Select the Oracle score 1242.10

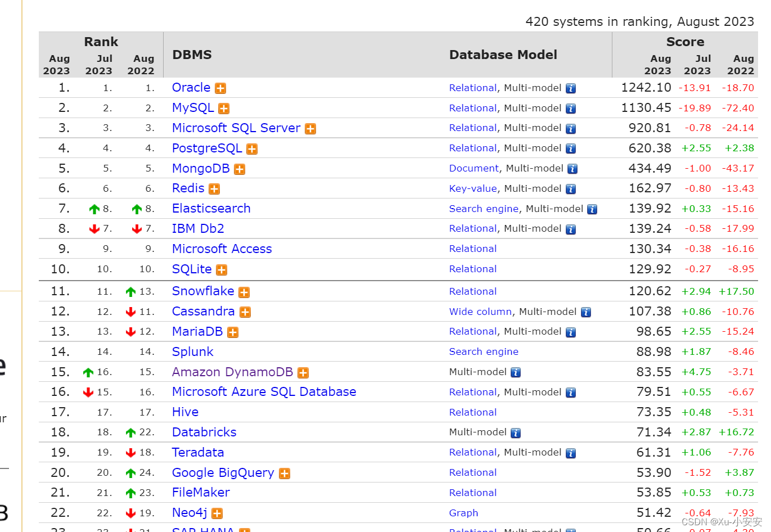click(646, 88)
